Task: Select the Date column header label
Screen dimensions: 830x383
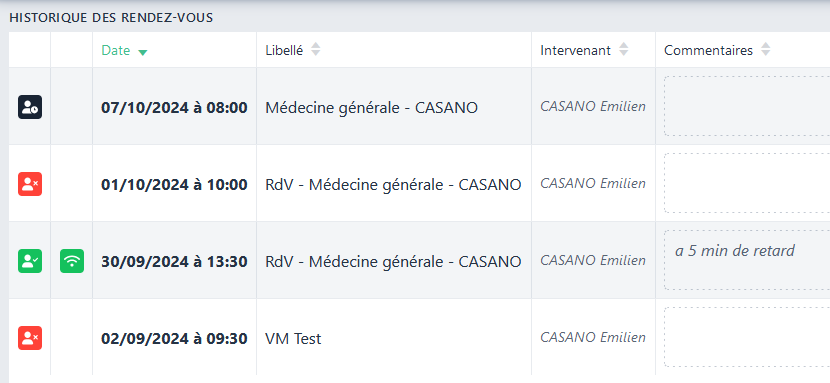Action: [x=115, y=50]
